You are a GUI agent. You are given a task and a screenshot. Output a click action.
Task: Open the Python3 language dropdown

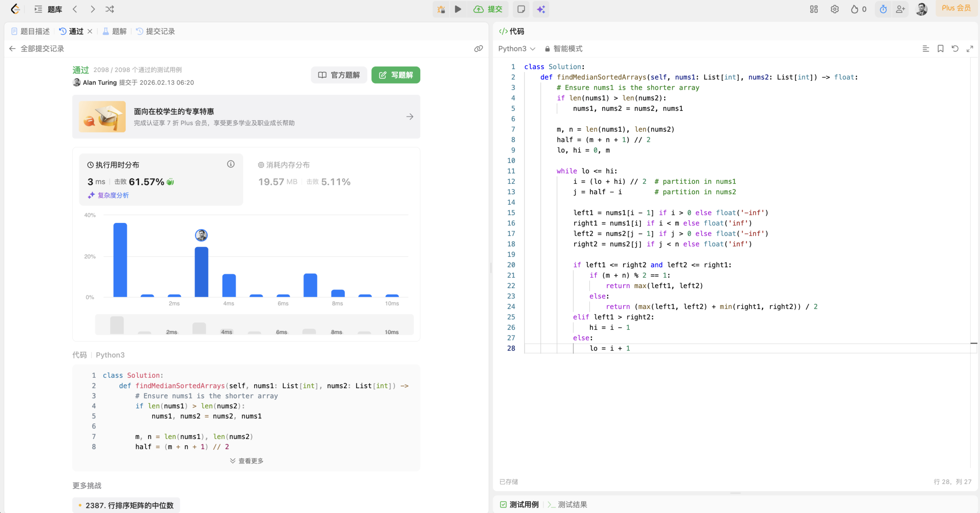[x=516, y=49]
